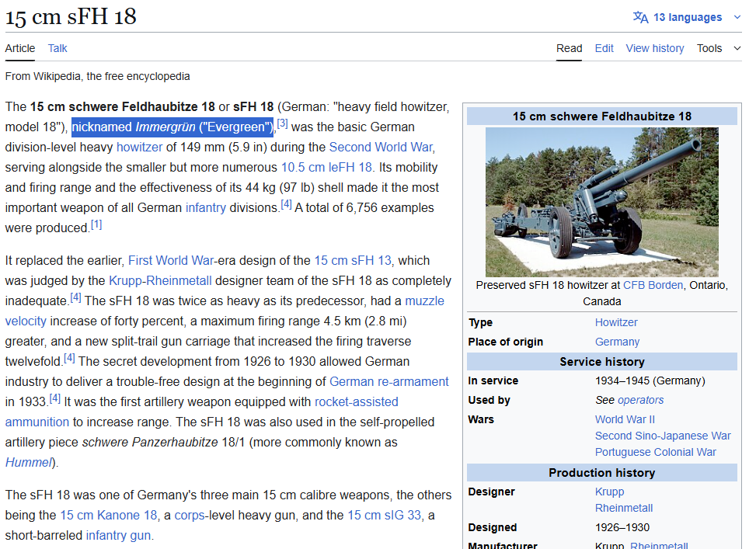Follow the rocket-assisted ammunition link
Screen dimensions: 756x549
click(356, 401)
